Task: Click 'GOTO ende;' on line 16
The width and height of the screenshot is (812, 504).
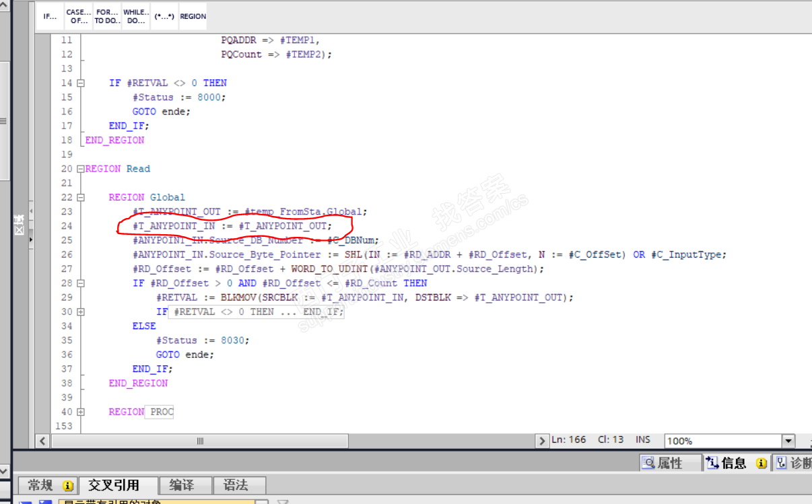Action: point(162,112)
